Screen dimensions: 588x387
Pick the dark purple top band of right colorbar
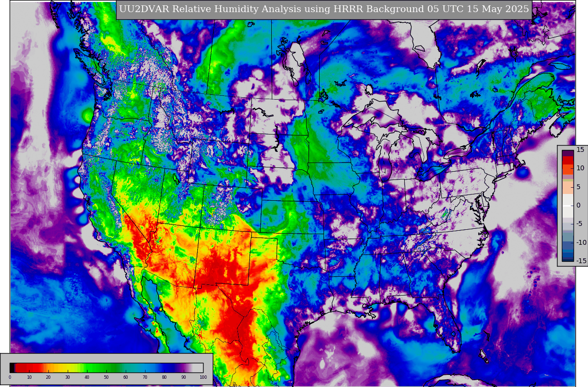point(568,153)
